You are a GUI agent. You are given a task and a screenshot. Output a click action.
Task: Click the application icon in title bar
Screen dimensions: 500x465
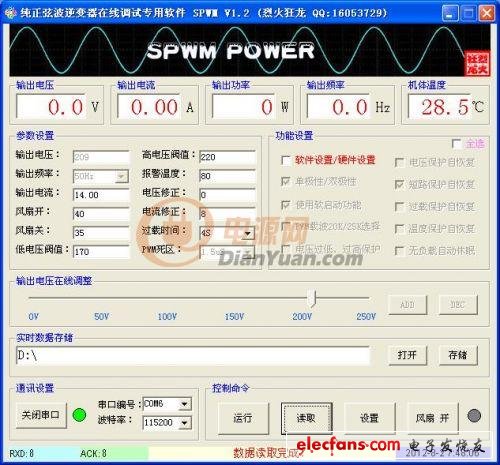click(10, 13)
